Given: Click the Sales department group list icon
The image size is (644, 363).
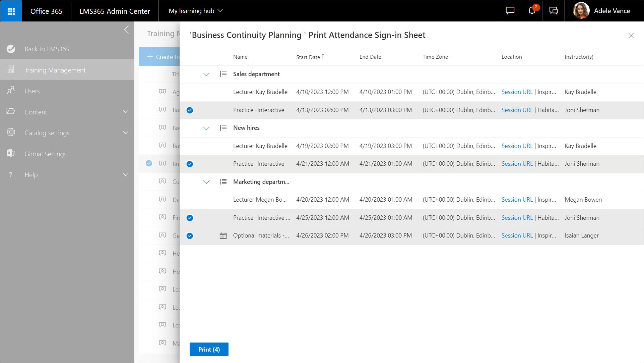Looking at the screenshot, I should 223,74.
